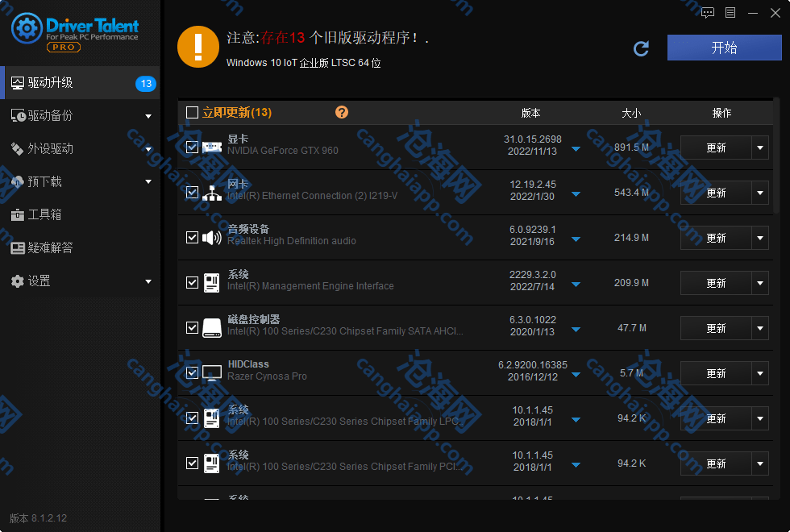This screenshot has width=790, height=532.
Task: Open the feedback chat bubble icon
Action: point(708,13)
